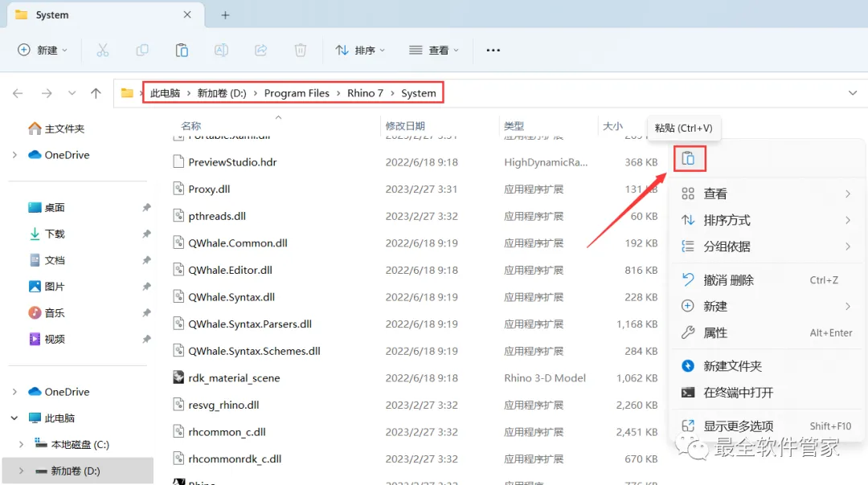The image size is (868, 485).
Task: Select the rdk_material_scene file icon
Action: click(178, 377)
